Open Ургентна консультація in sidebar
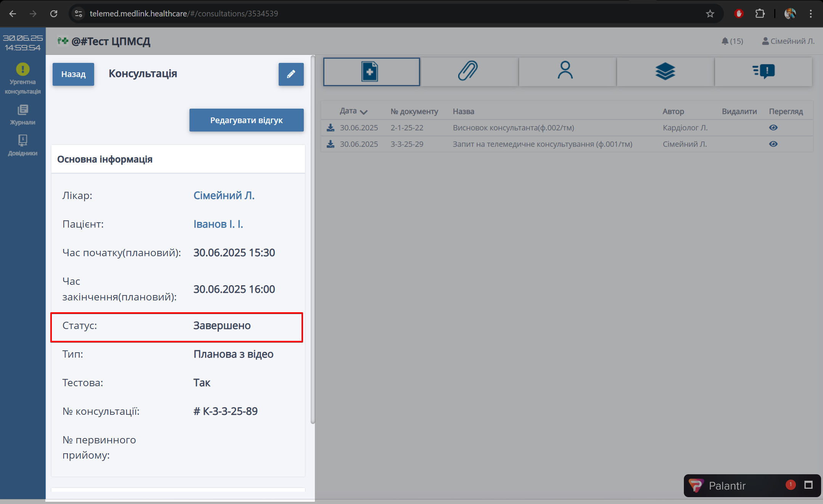Image resolution: width=823 pixels, height=504 pixels. [23, 79]
